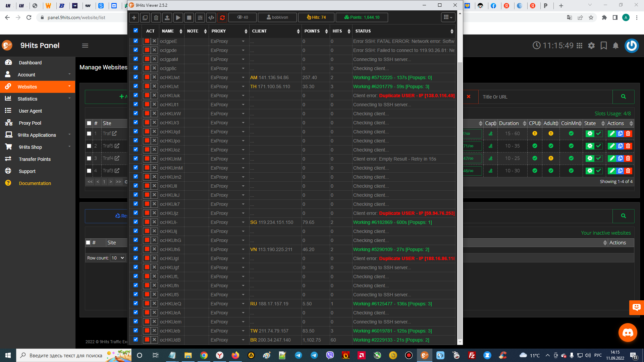Open notifications bell in panel header

click(x=615, y=46)
